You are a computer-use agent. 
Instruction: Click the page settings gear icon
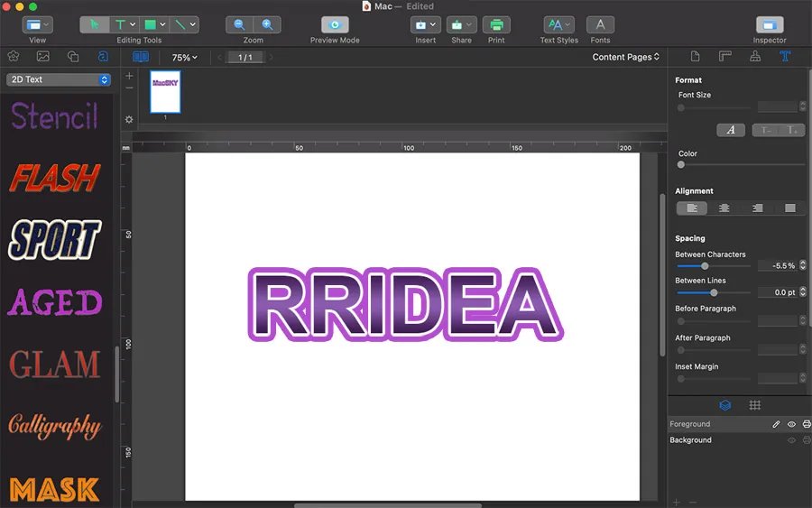129,119
